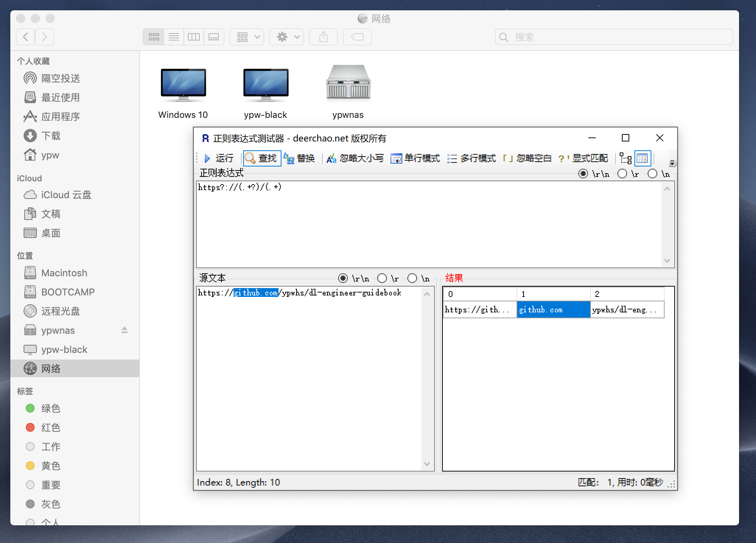Select \r\n radio for regex line ending
Viewport: 756px width, 543px height.
point(583,174)
